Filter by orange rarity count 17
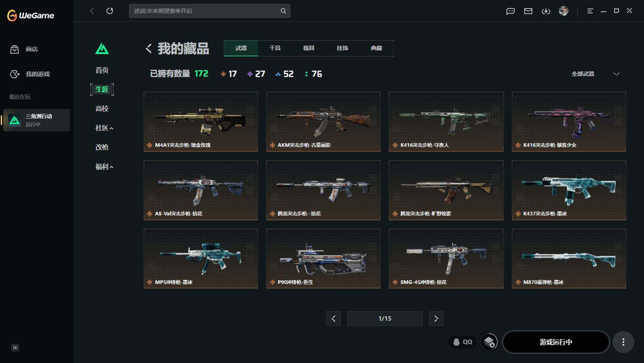The image size is (644, 363). click(x=229, y=74)
